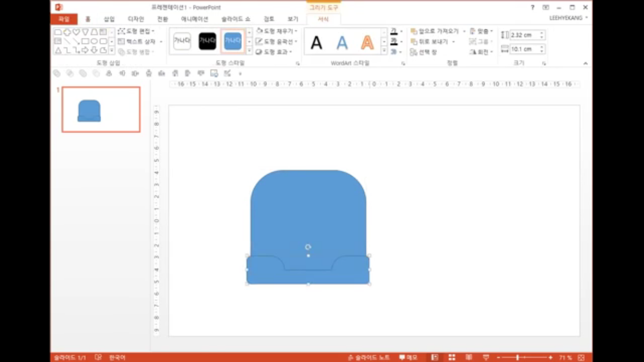Choose the straight line shape in gallery
The width and height of the screenshot is (644, 362).
click(67, 41)
